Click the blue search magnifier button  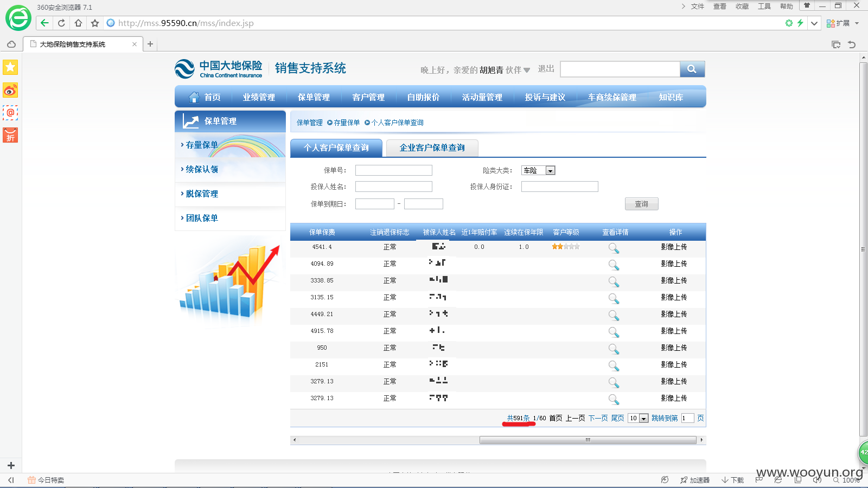coord(692,69)
